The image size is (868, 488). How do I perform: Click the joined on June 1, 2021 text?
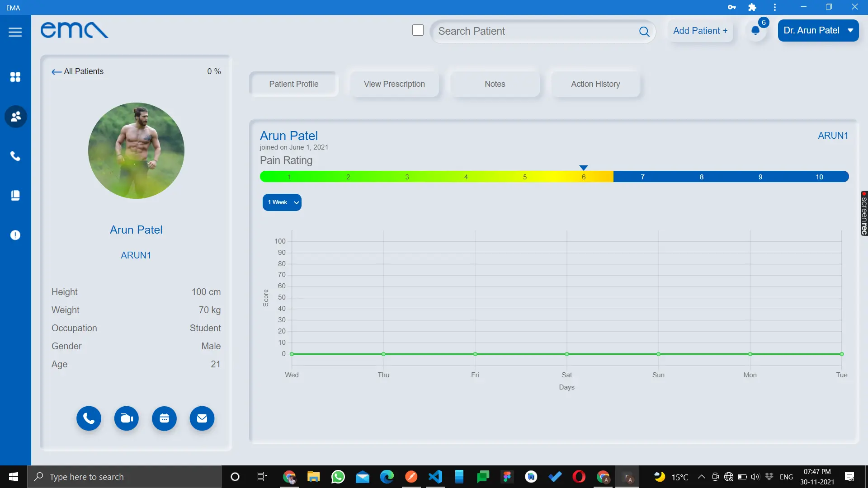[x=294, y=147]
